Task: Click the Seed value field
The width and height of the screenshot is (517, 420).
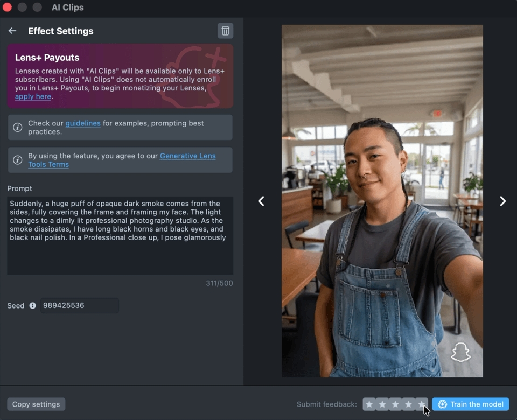Action: [x=80, y=306]
